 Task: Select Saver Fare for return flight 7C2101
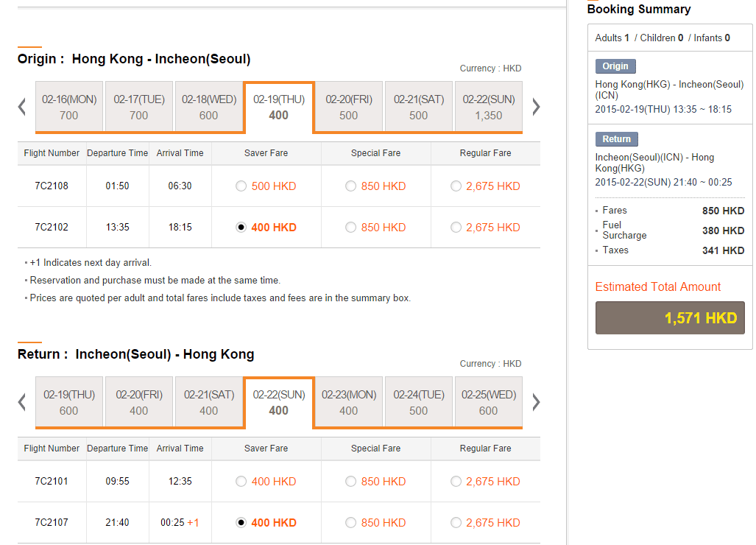point(241,482)
